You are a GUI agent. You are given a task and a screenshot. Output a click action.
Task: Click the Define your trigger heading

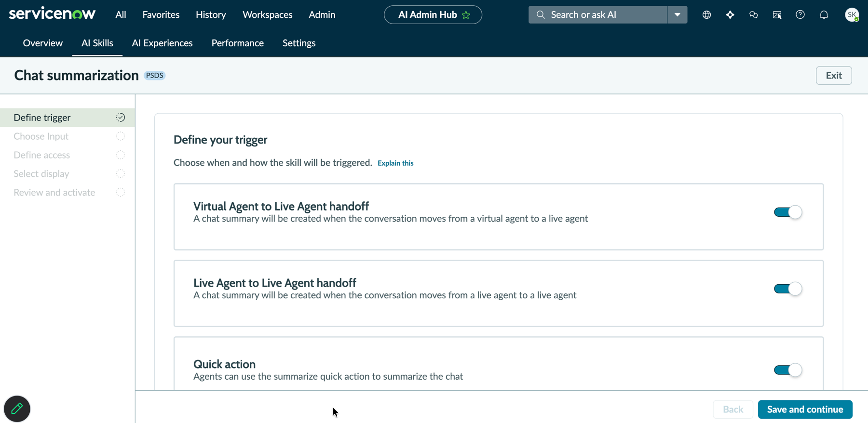click(220, 140)
